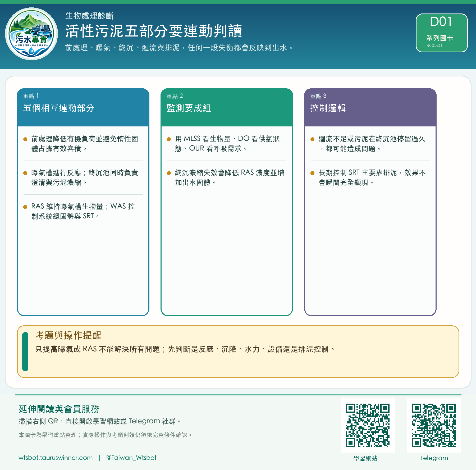476x470 pixels.
Task: Click bullet text 長期控制 SRT 主要靠排泥
Action: [372, 177]
